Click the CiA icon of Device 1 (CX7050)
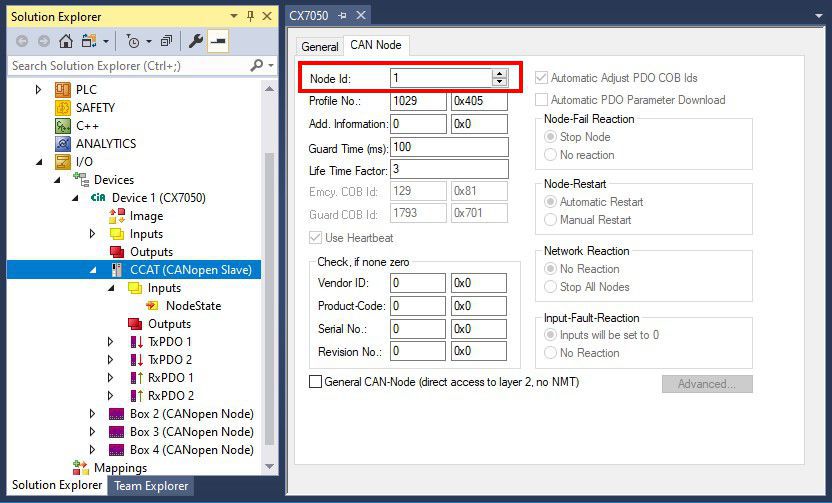 pyautogui.click(x=98, y=197)
